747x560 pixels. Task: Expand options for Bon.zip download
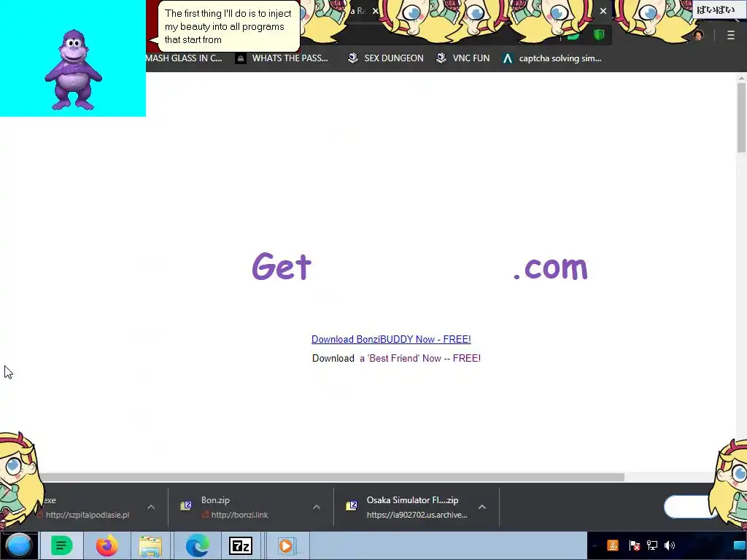tap(317, 507)
